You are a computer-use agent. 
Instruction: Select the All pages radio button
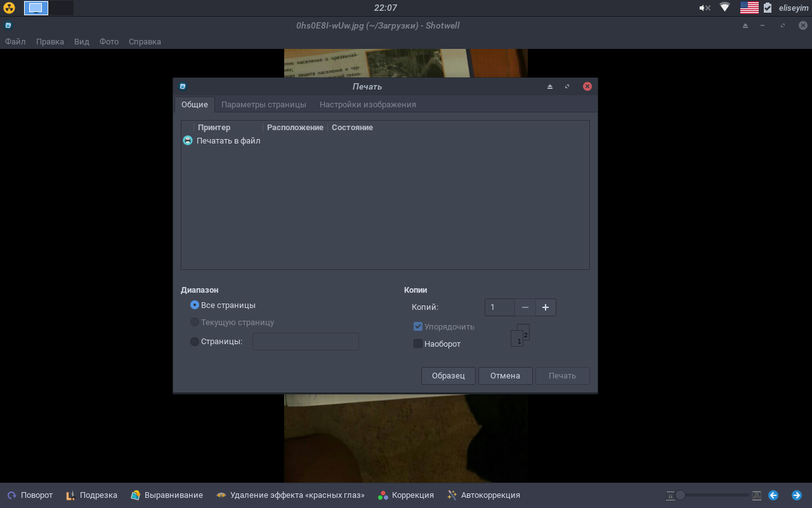coord(195,305)
